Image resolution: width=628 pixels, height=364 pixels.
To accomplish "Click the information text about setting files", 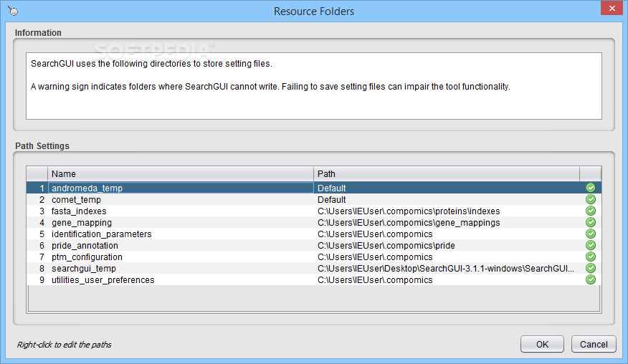I will click(151, 64).
